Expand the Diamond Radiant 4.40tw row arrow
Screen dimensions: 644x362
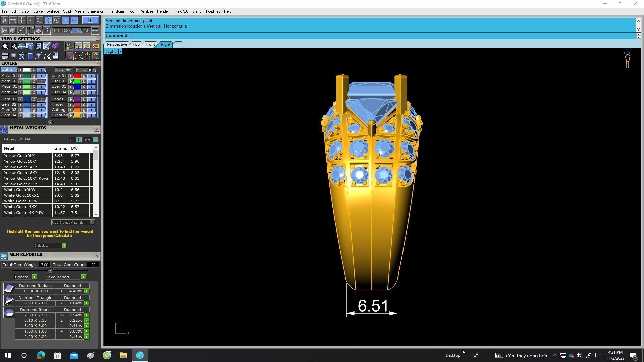87,291
